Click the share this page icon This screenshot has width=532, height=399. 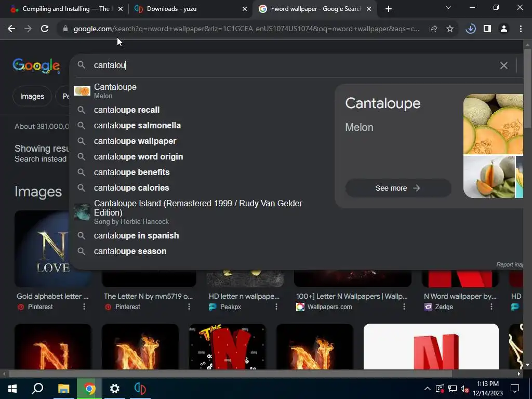click(433, 29)
